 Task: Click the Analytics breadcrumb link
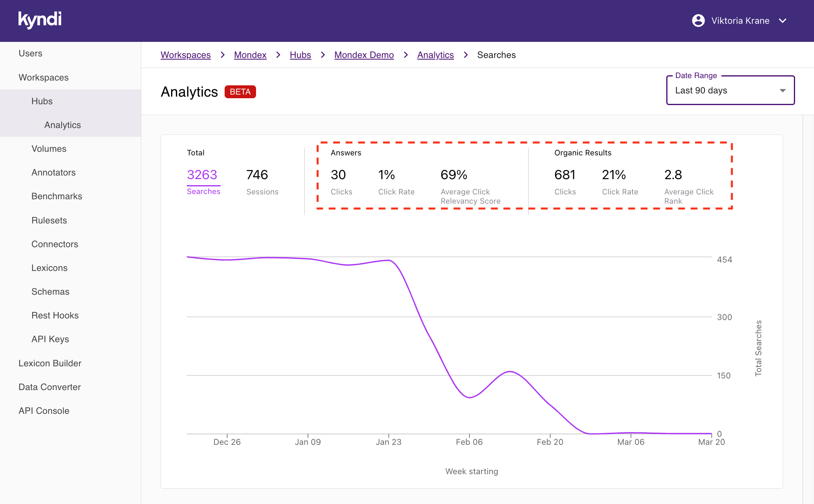(x=435, y=55)
